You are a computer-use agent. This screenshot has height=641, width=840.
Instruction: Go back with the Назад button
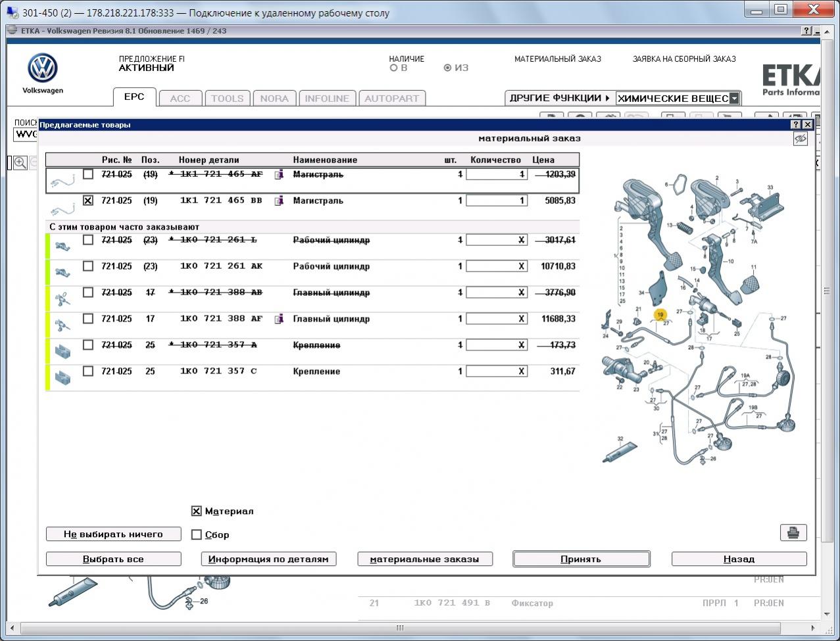coord(739,559)
